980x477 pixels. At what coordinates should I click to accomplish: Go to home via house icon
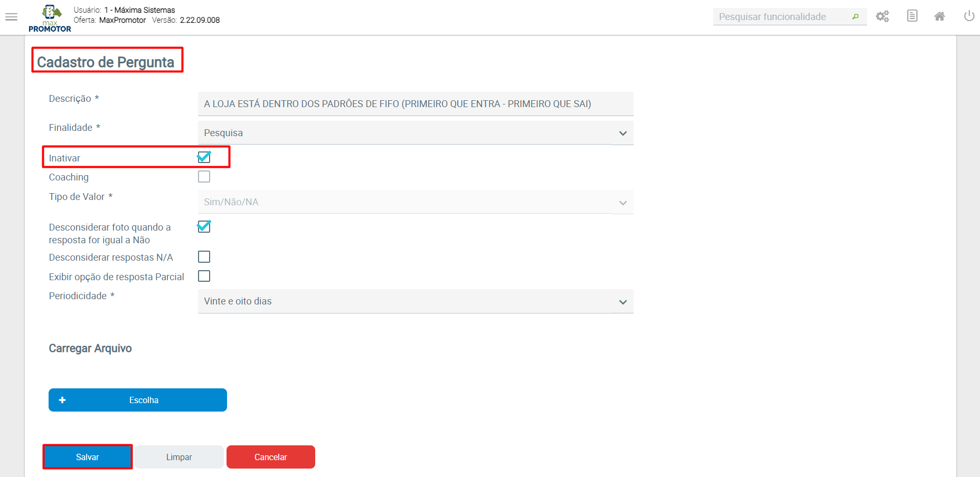939,16
